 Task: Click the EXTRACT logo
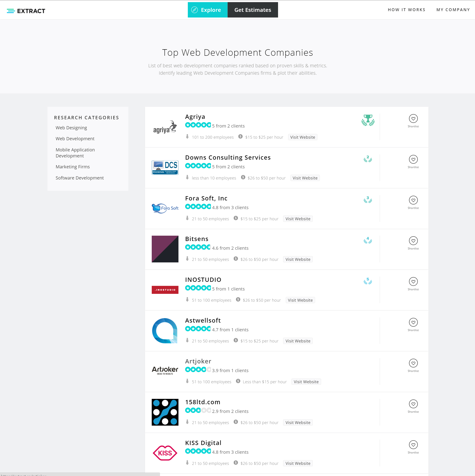click(26, 11)
